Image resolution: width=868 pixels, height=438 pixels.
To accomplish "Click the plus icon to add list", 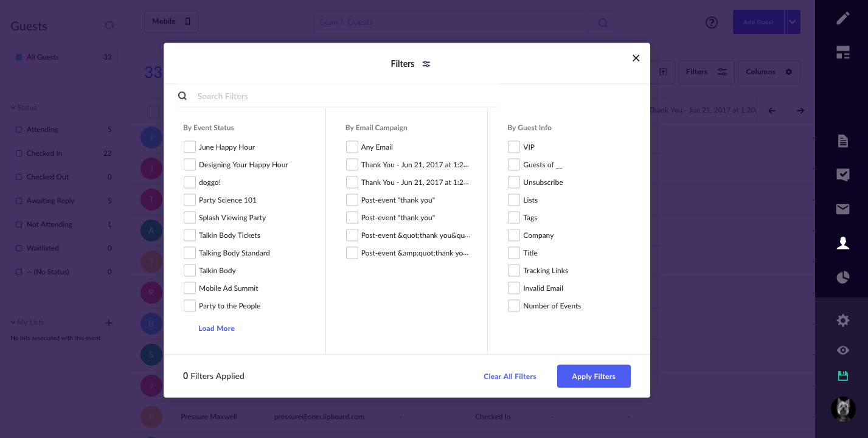I will pyautogui.click(x=109, y=323).
